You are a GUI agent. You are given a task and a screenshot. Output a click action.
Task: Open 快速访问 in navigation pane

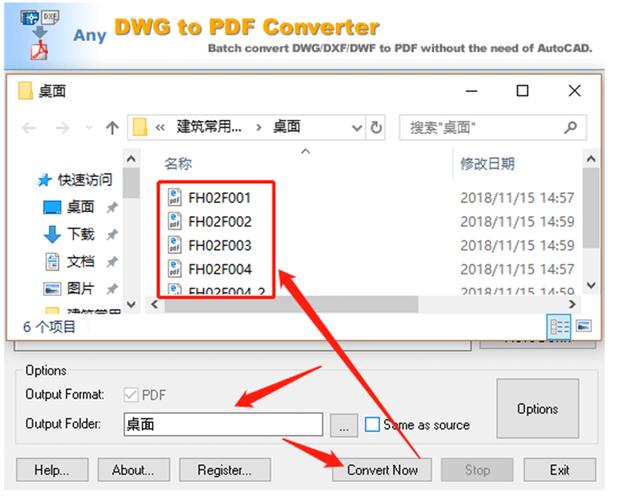point(85,180)
